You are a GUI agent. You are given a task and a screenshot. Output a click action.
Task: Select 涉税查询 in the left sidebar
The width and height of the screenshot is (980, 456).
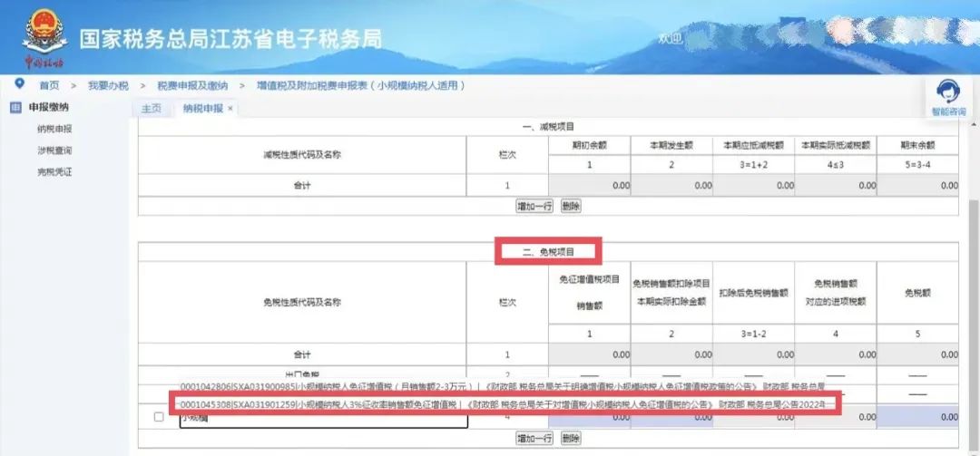pyautogui.click(x=54, y=150)
